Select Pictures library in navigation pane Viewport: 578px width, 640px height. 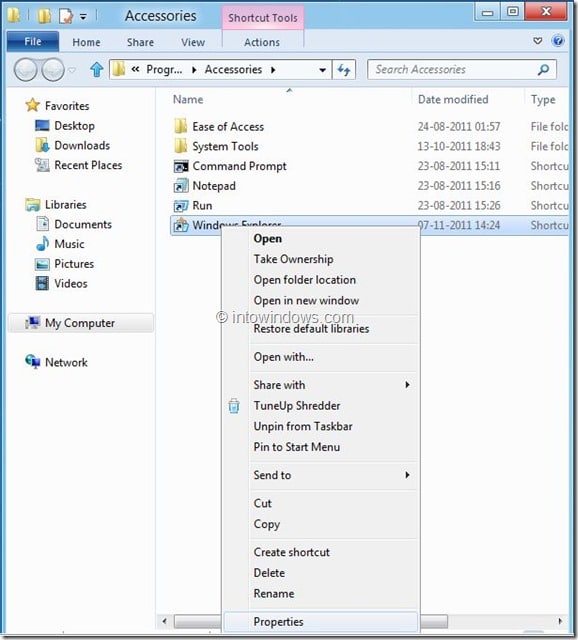point(74,264)
